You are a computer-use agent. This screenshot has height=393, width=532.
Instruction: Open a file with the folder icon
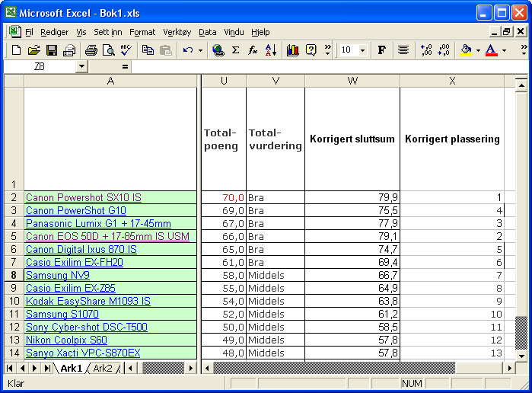click(33, 50)
